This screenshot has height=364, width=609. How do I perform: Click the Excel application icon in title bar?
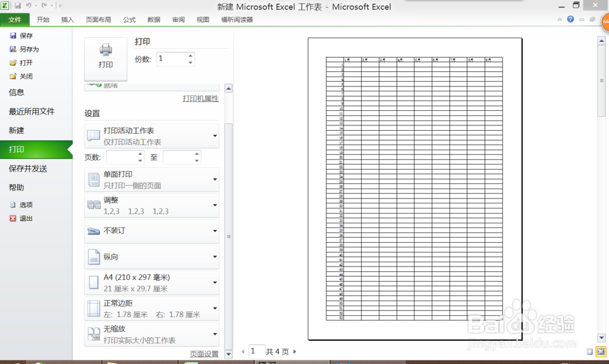(x=5, y=5)
